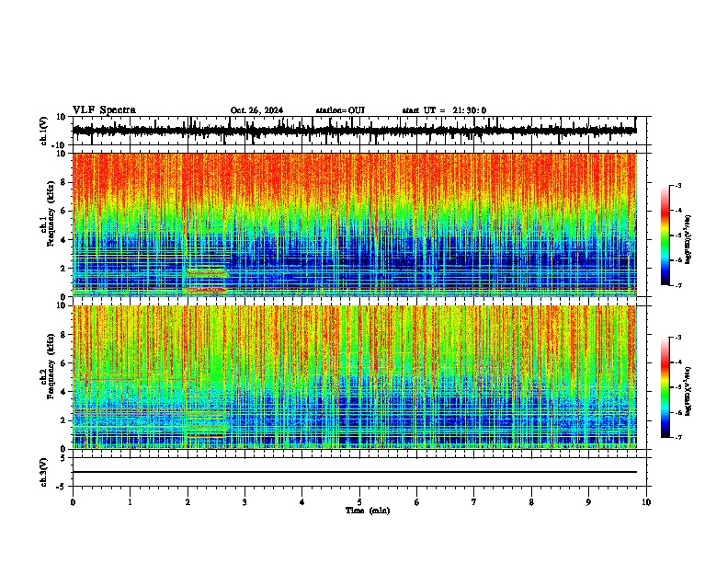Screen dimensions: 728x563
Task: Click inside the ch.2 spectrogram panel
Action: click(x=354, y=377)
